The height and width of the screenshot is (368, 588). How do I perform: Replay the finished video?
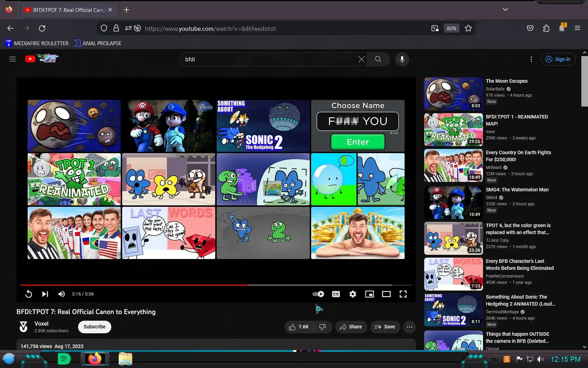tap(29, 294)
